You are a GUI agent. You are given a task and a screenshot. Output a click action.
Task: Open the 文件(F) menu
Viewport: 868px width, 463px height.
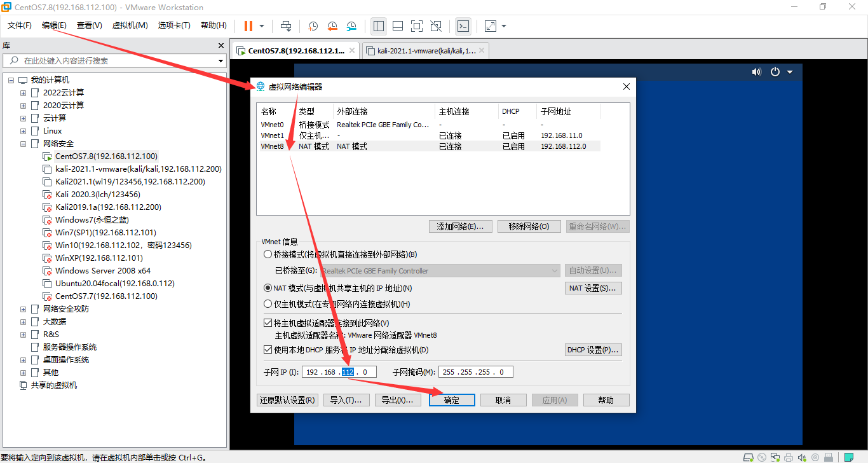[20, 25]
